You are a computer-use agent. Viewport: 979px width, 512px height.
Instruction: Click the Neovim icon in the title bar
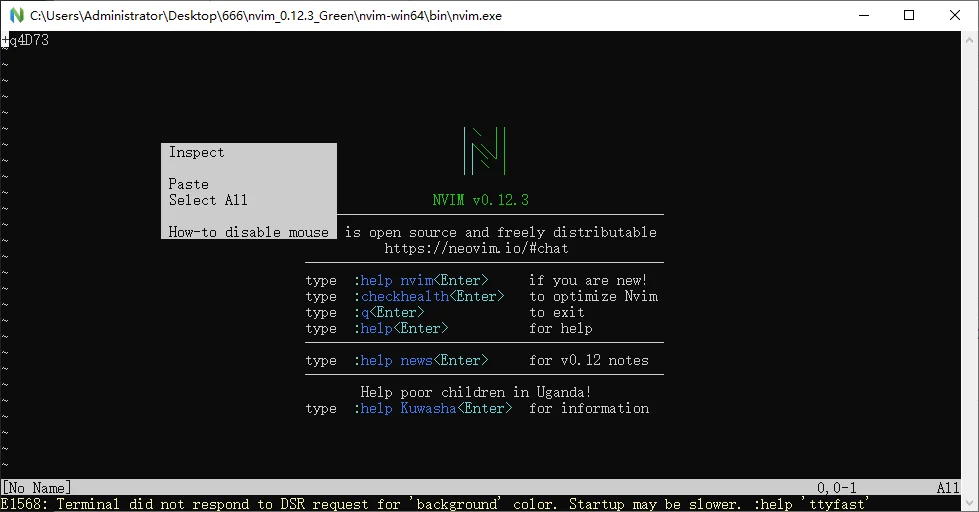pos(17,15)
